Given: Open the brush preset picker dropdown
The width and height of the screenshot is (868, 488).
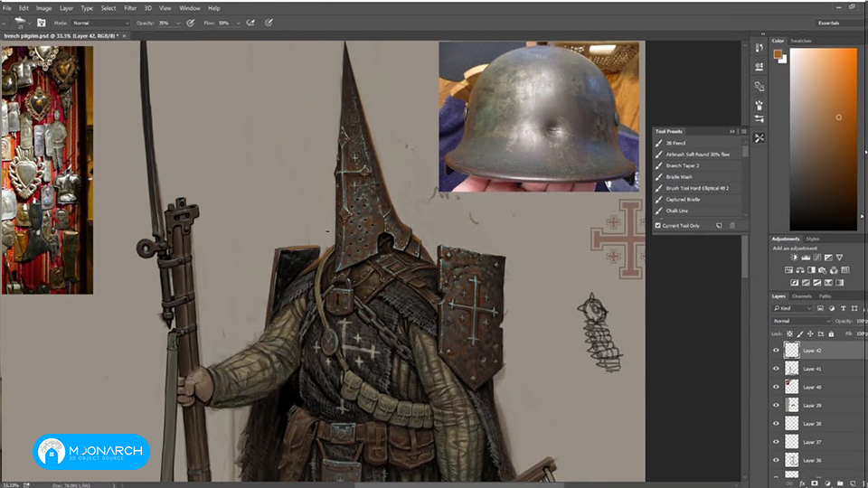Looking at the screenshot, I should (29, 23).
